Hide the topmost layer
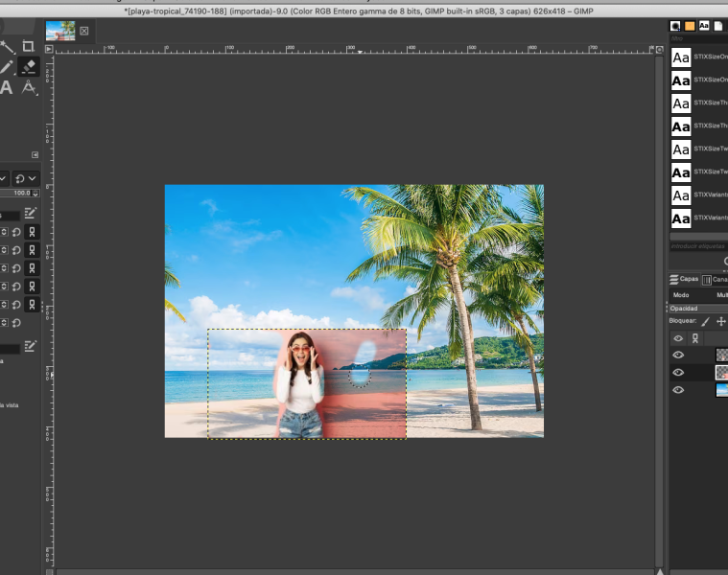 678,355
